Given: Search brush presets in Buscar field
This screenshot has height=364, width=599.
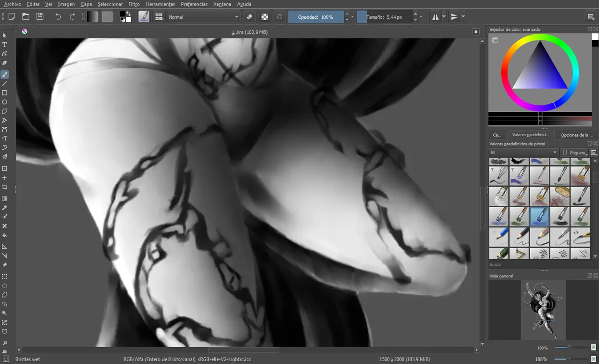Looking at the screenshot, I should 543,264.
